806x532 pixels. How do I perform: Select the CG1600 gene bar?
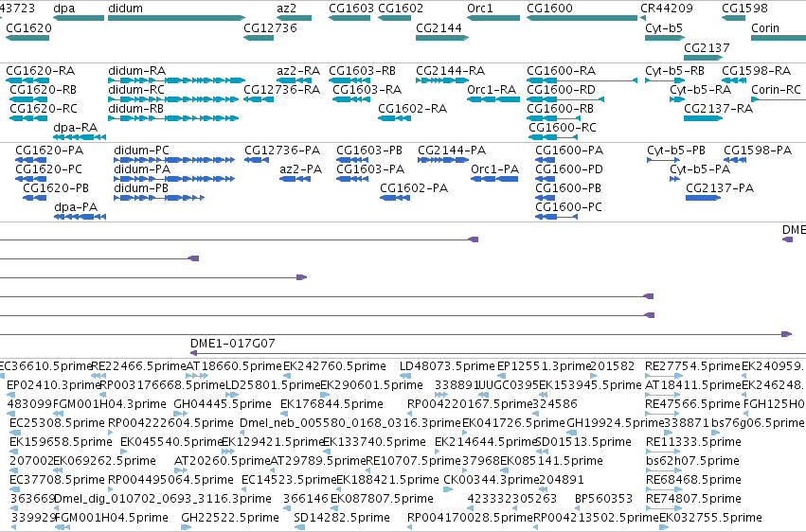tap(582, 18)
